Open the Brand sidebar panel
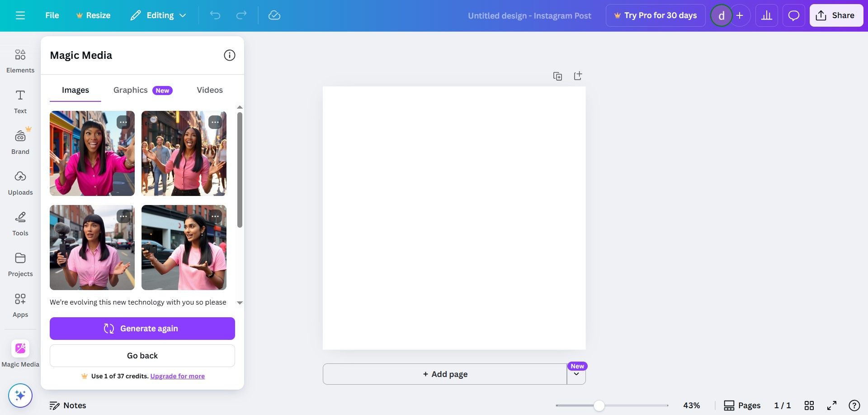This screenshot has width=868, height=415. pyautogui.click(x=20, y=143)
